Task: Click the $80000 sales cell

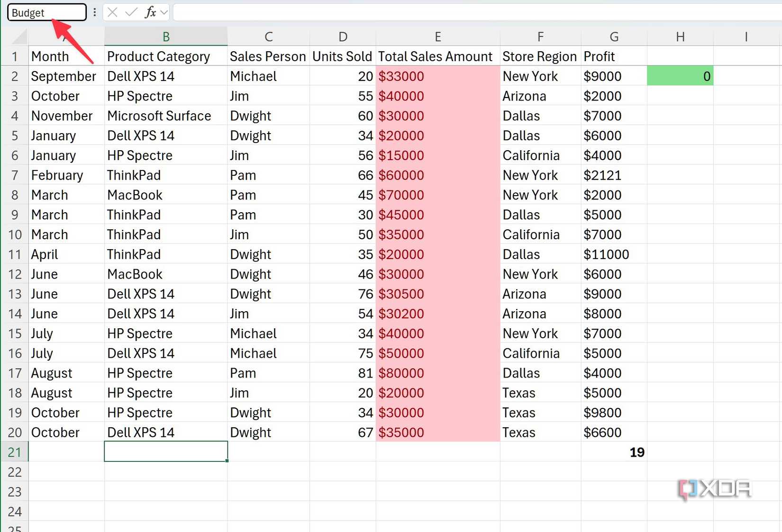Action: (438, 373)
